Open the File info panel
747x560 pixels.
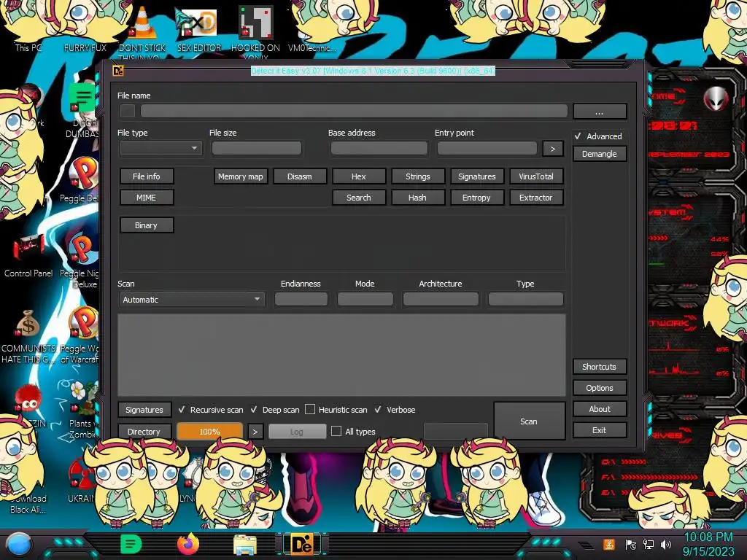click(x=146, y=176)
